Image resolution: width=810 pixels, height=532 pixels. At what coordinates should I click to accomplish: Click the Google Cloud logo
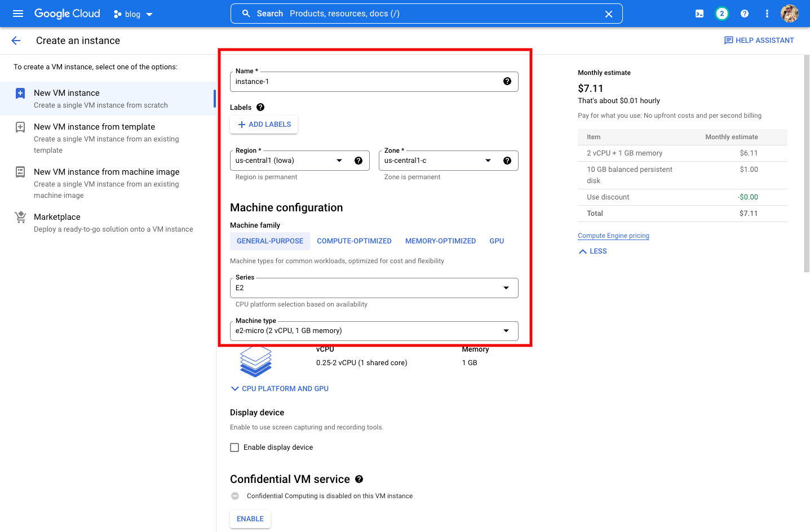point(67,14)
